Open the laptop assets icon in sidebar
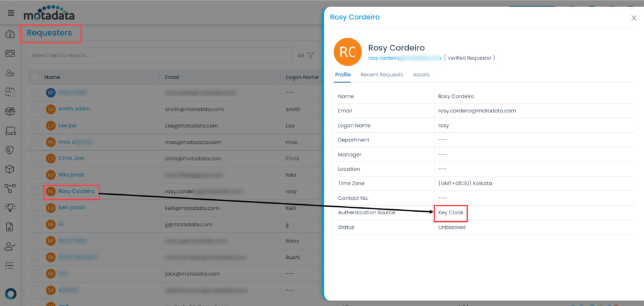The width and height of the screenshot is (644, 306). click(x=10, y=131)
